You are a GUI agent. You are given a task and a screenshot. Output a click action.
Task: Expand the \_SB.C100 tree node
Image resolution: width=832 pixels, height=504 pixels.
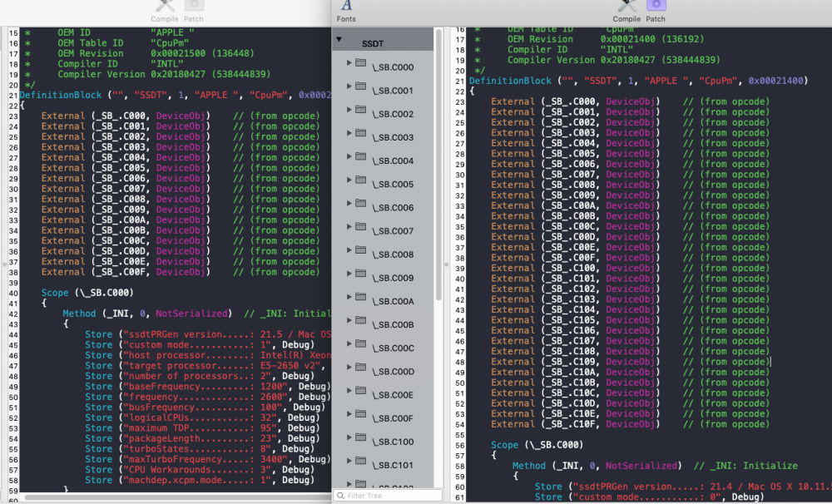(x=349, y=437)
